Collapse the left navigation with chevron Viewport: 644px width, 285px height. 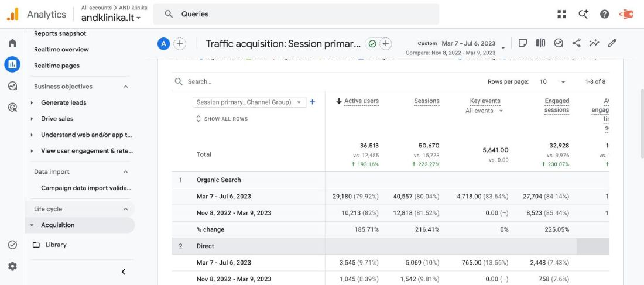point(123,272)
